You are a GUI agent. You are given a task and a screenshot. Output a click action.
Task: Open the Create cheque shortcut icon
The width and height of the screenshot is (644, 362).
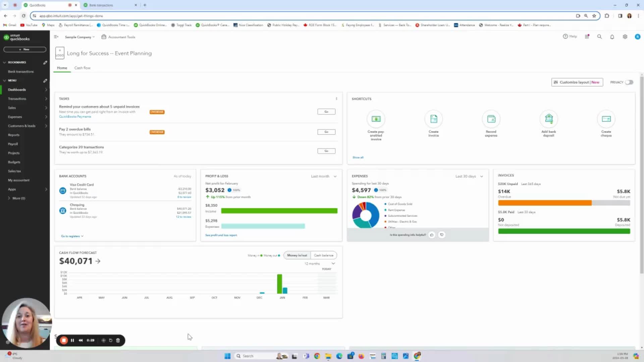point(606,119)
